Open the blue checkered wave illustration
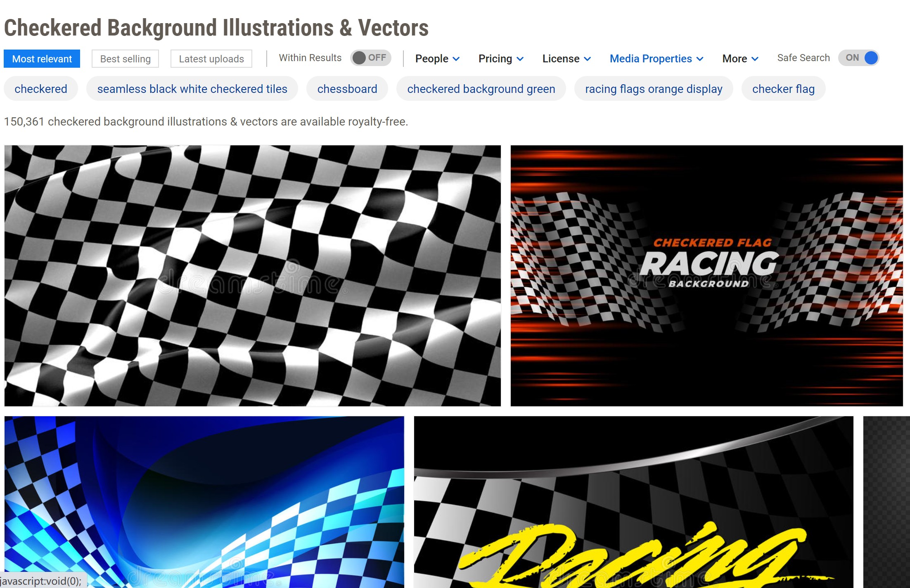 [204, 502]
